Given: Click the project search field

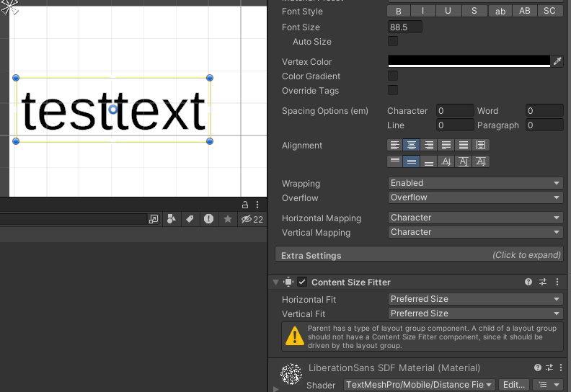Looking at the screenshot, I should [x=73, y=219].
